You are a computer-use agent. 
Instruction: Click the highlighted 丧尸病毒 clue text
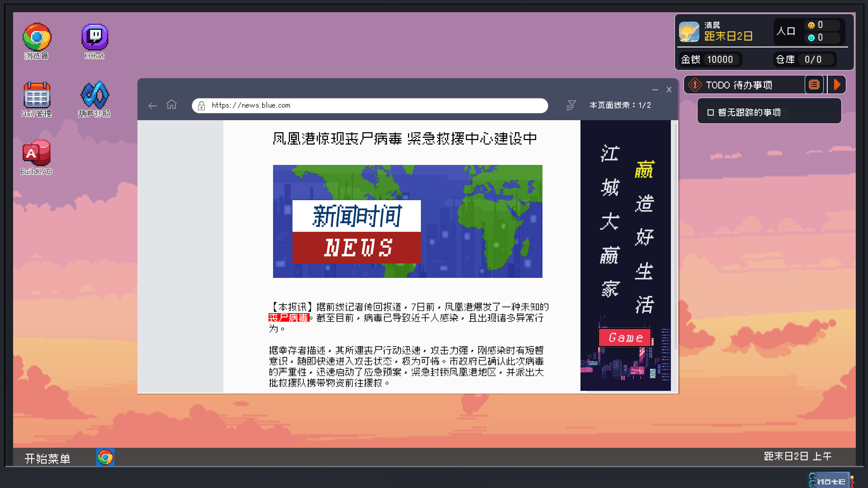[x=289, y=318]
